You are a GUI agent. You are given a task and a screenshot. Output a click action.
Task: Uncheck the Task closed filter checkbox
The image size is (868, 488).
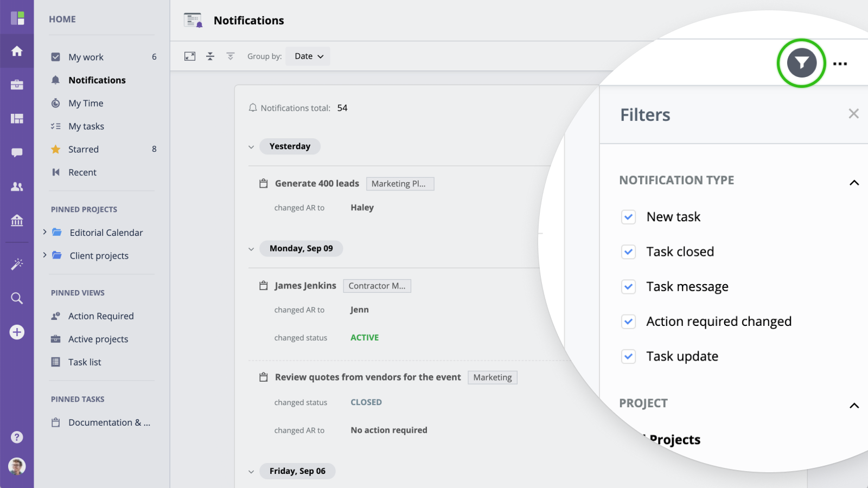(628, 252)
